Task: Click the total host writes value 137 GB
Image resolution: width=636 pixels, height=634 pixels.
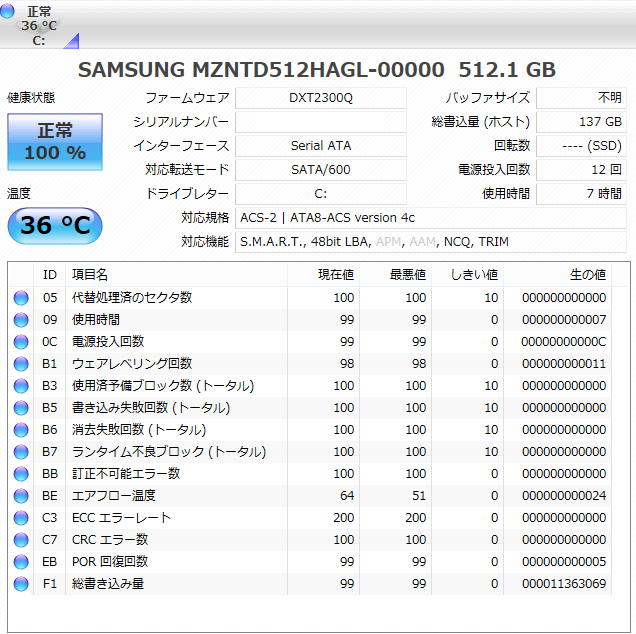Action: tap(581, 122)
